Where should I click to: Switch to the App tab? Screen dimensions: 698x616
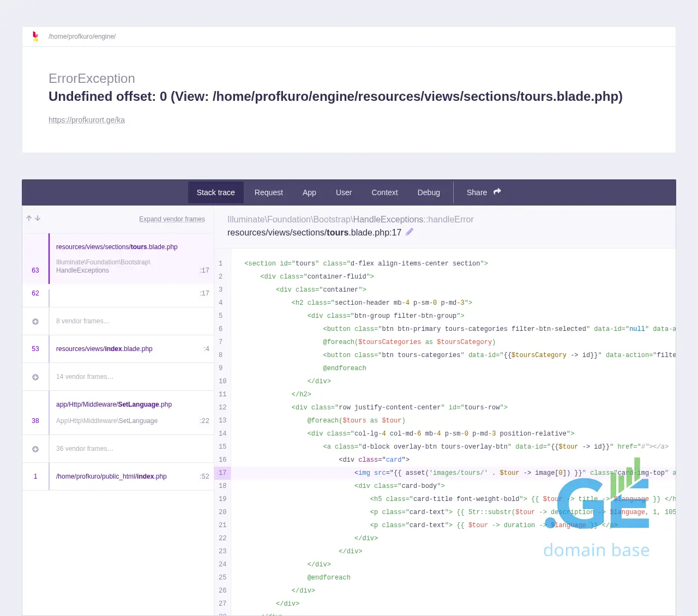tap(309, 192)
